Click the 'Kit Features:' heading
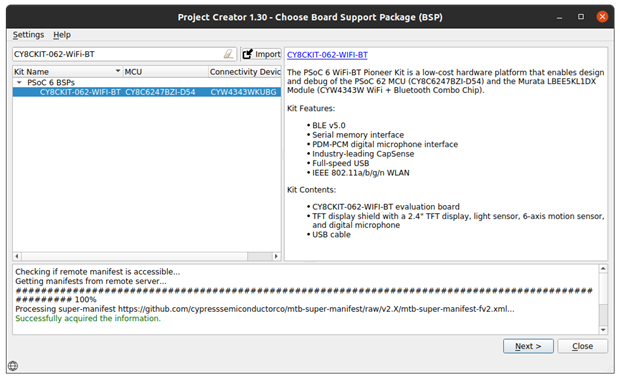Image resolution: width=620 pixels, height=379 pixels. click(311, 108)
